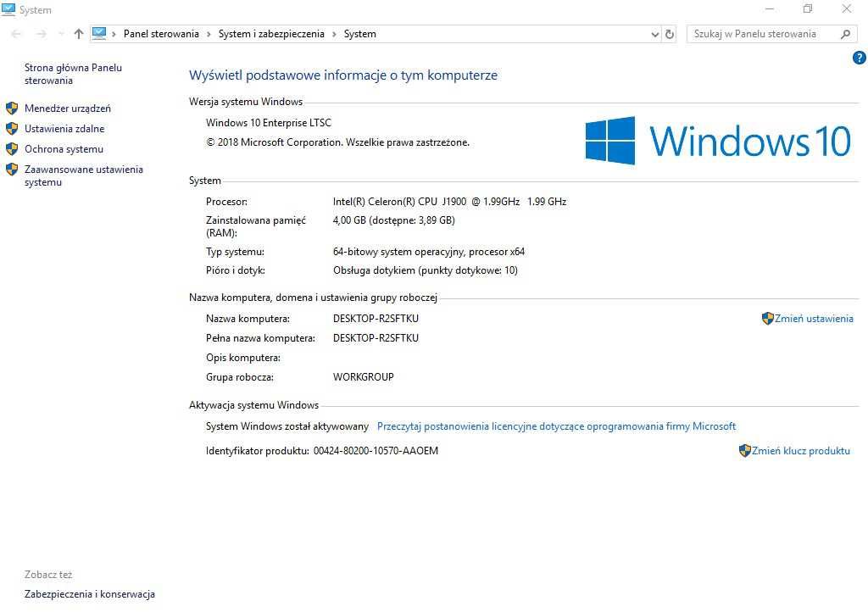This screenshot has width=868, height=612.
Task: Refresh the page with the refresh icon
Action: (x=670, y=34)
